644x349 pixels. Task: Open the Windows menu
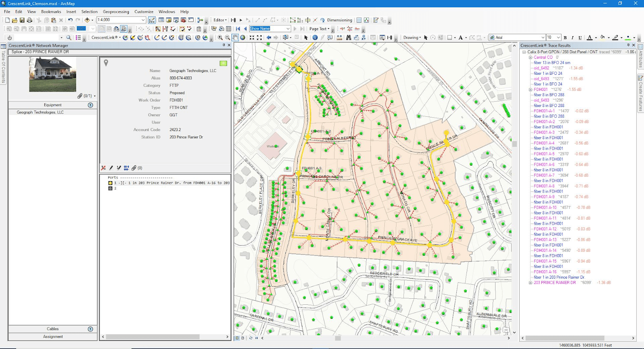click(x=167, y=12)
